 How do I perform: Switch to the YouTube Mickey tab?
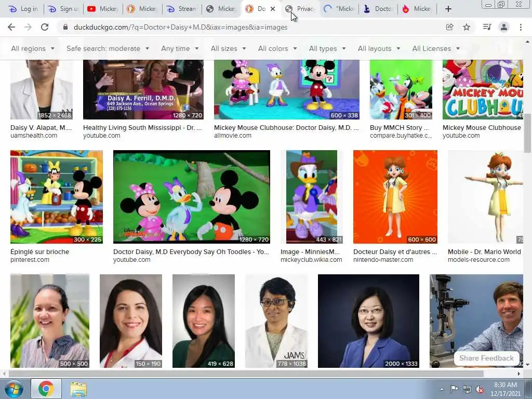point(103,9)
